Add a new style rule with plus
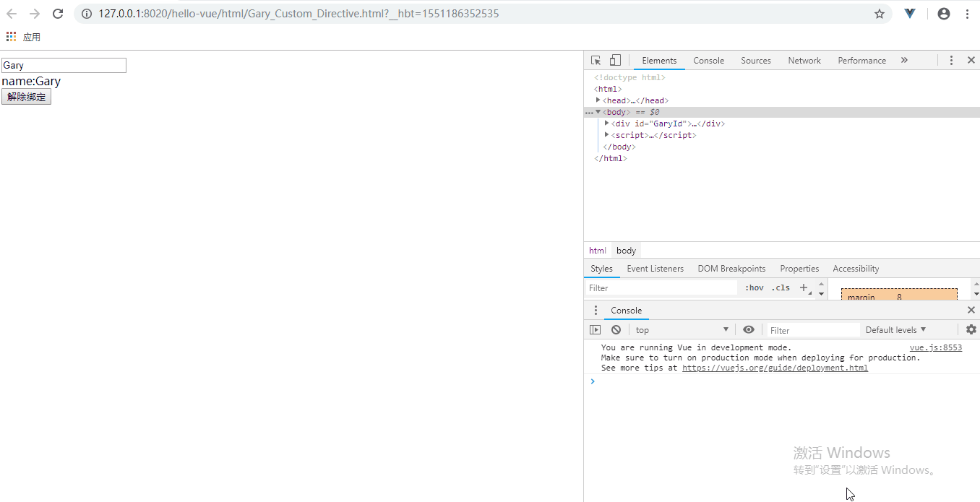Image resolution: width=980 pixels, height=502 pixels. [x=803, y=287]
